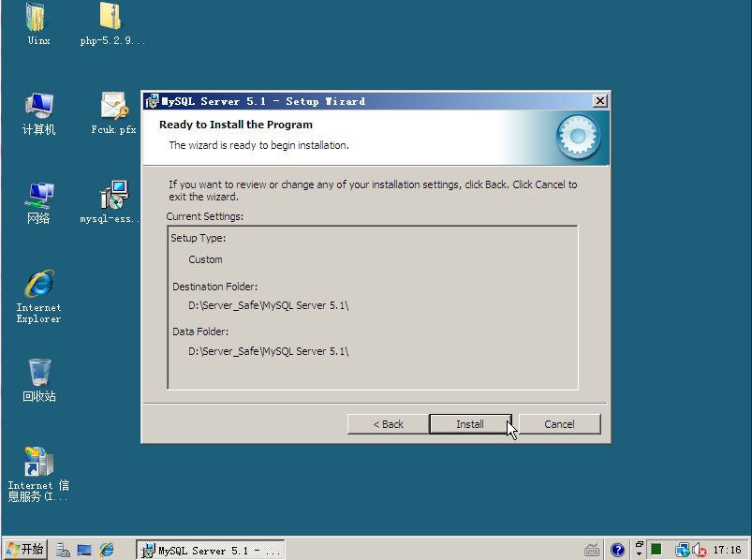Open the 开始 start menu
This screenshot has height=560, width=752.
(25, 549)
